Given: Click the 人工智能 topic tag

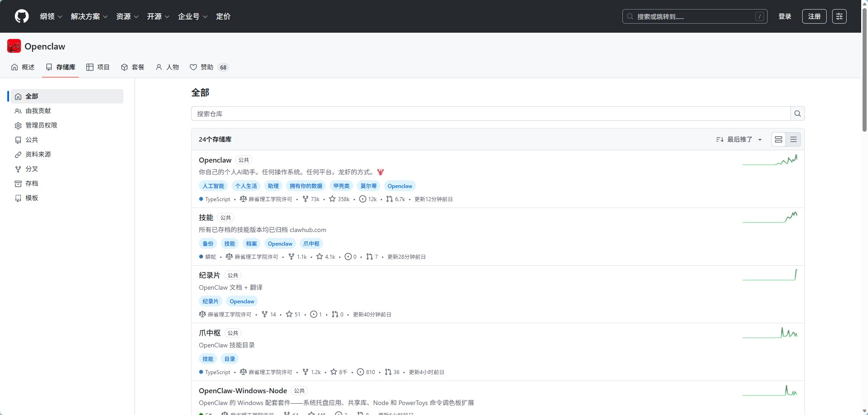Looking at the screenshot, I should pyautogui.click(x=213, y=186).
